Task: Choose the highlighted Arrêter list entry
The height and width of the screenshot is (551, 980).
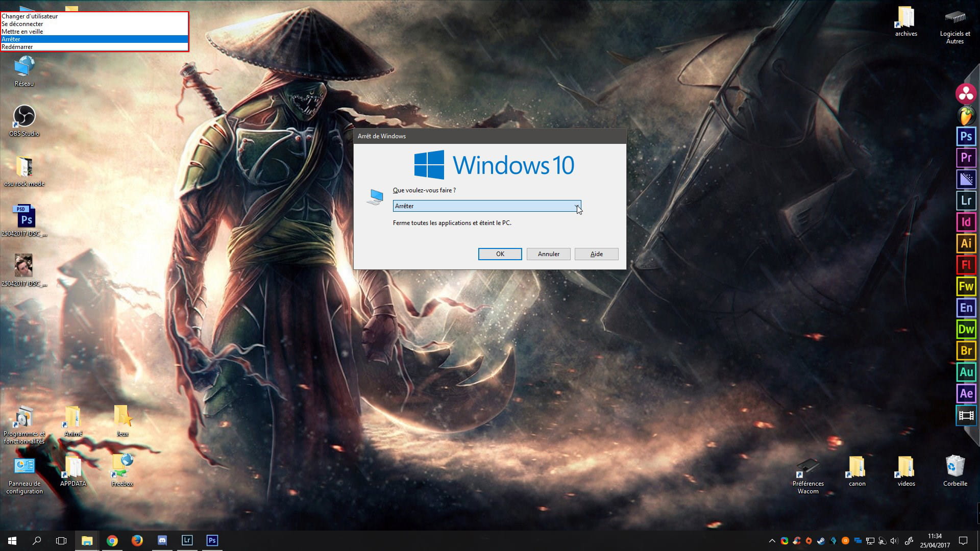Action: click(94, 39)
